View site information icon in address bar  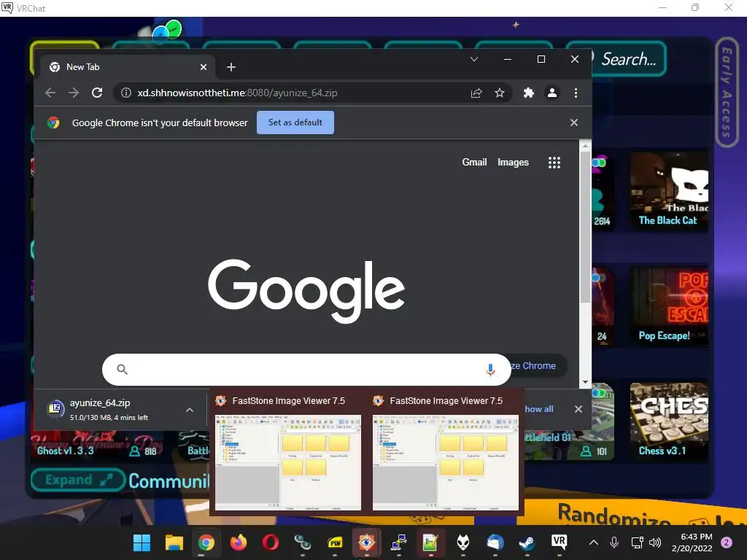[125, 93]
